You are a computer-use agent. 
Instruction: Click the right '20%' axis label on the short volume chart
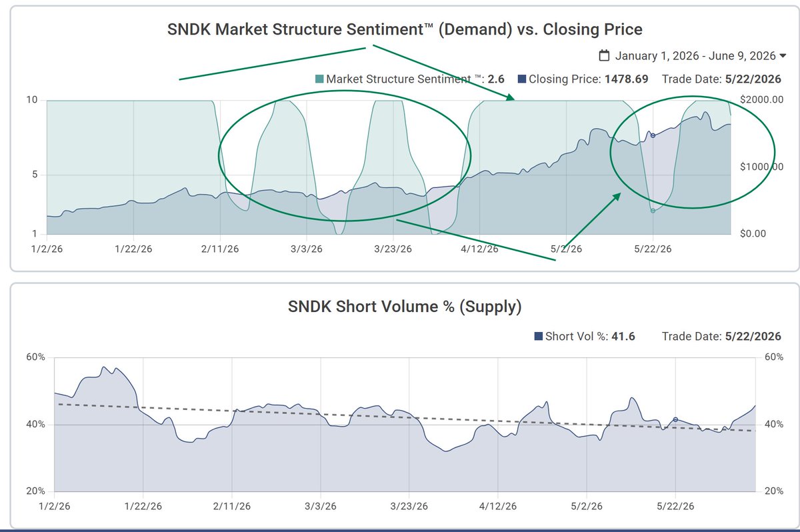(x=773, y=491)
